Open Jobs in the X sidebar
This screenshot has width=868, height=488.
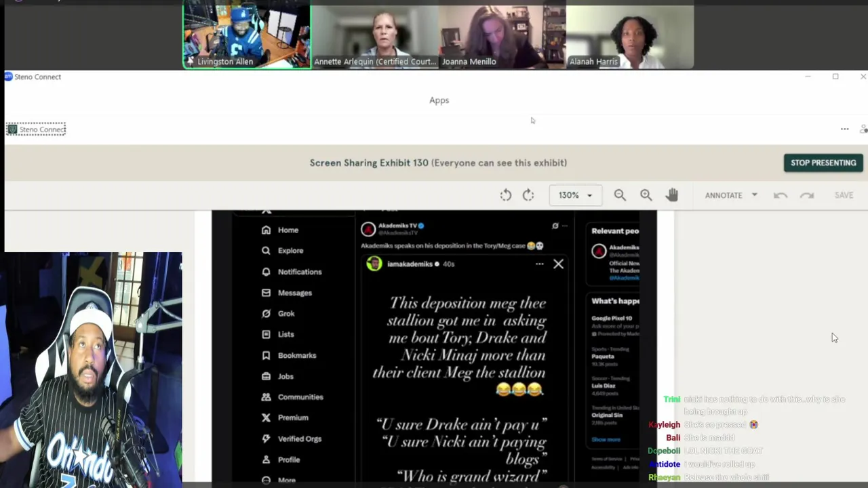(x=277, y=376)
